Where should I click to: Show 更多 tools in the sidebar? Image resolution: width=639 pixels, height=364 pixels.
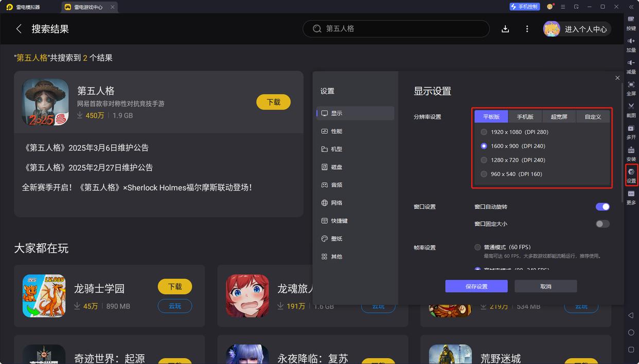631,197
